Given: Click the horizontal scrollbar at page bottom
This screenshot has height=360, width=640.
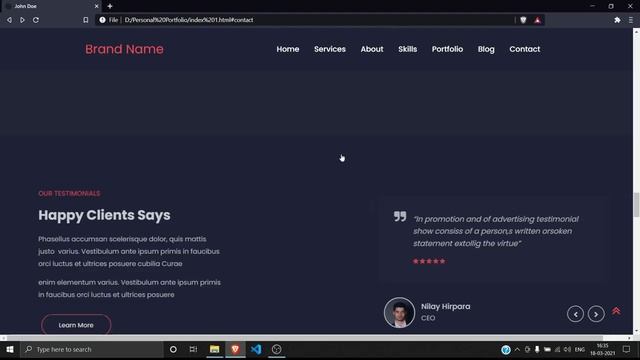Looking at the screenshot, I should 305,338.
